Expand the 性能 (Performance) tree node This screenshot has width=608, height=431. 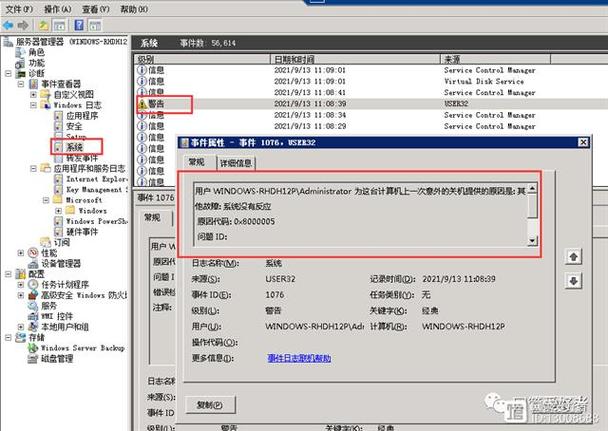(x=21, y=253)
